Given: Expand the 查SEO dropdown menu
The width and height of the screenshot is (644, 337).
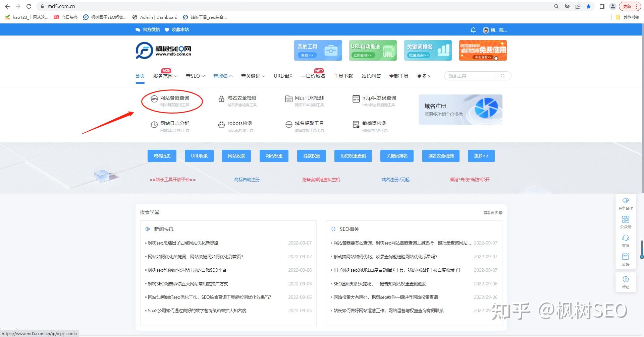Looking at the screenshot, I should click(x=195, y=76).
